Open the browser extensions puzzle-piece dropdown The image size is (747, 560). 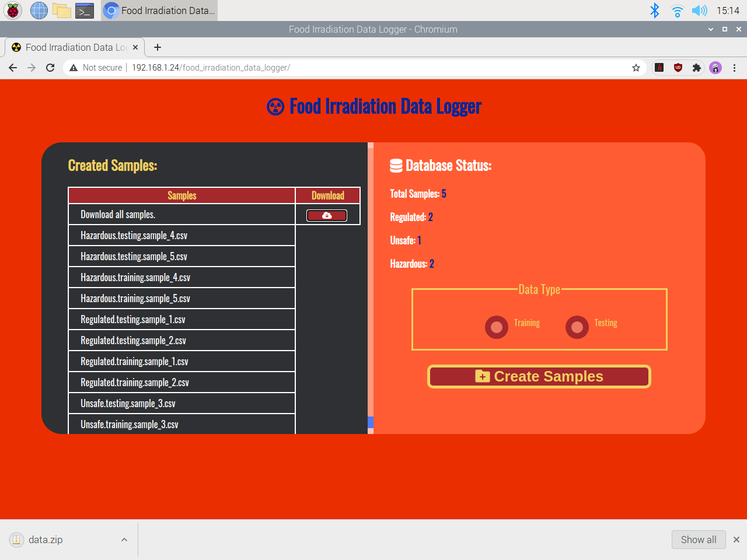(696, 68)
